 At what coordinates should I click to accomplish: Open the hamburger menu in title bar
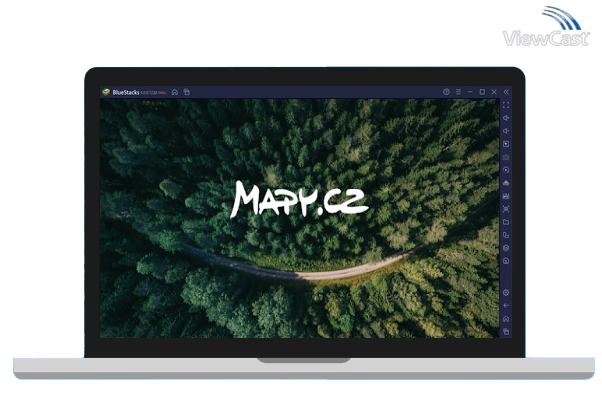tap(458, 92)
